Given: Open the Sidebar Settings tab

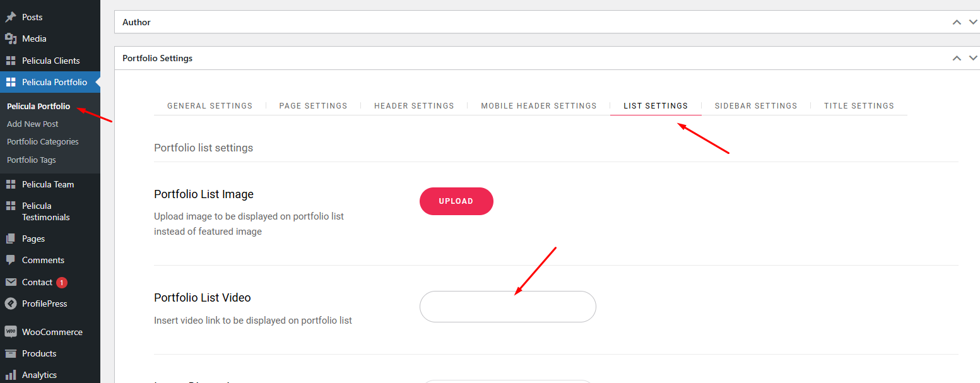Looking at the screenshot, I should tap(756, 105).
